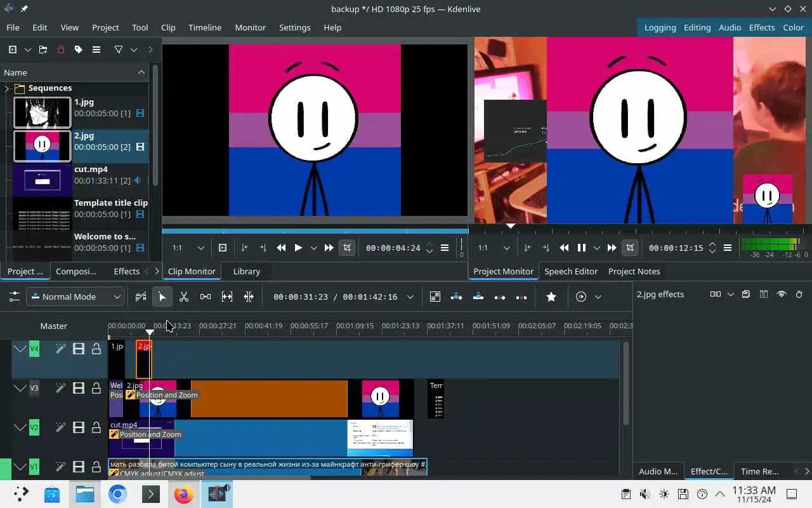Screen dimensions: 812x508
Task: Click the Delete clip trash icon
Action: (61, 50)
